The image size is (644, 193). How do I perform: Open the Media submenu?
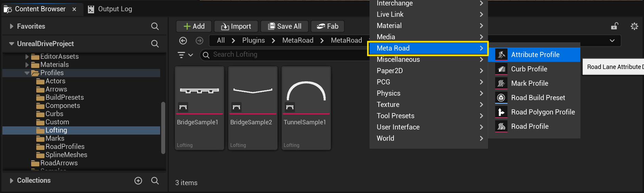[x=428, y=37]
